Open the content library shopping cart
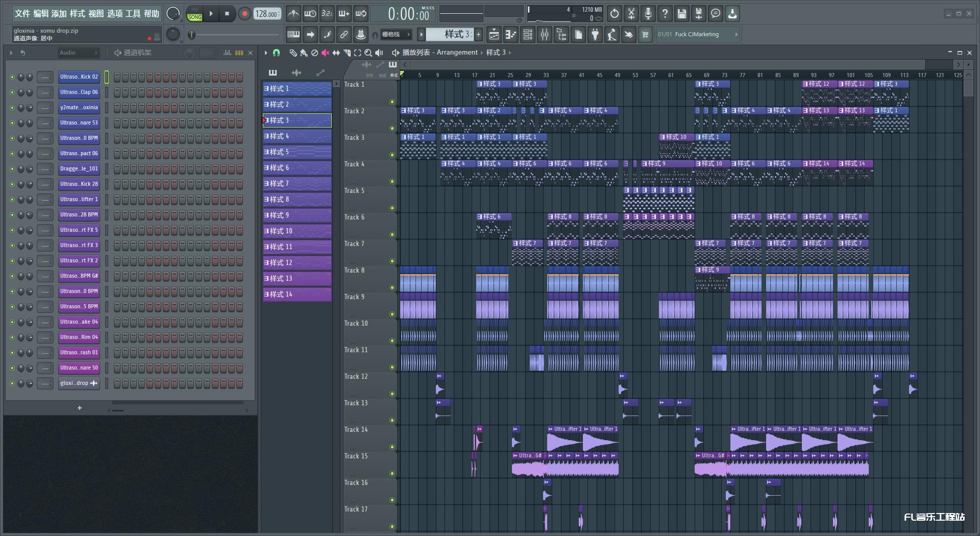The width and height of the screenshot is (980, 536). coord(645,35)
